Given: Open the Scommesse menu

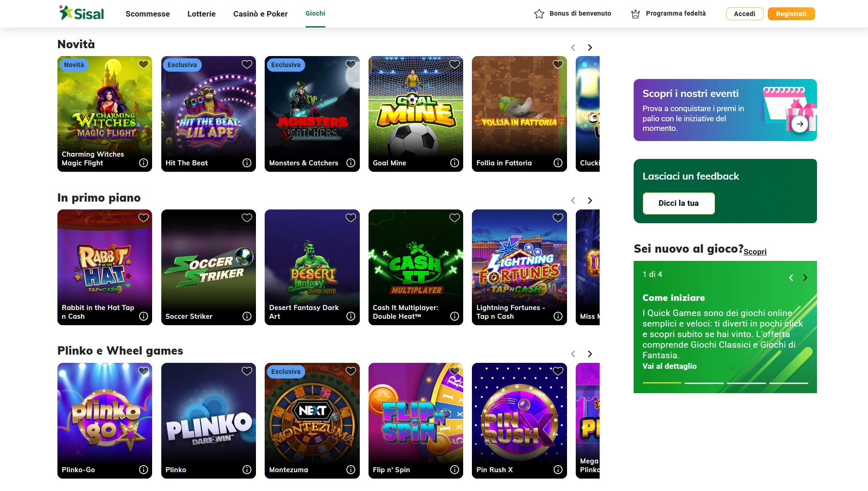Looking at the screenshot, I should (148, 14).
